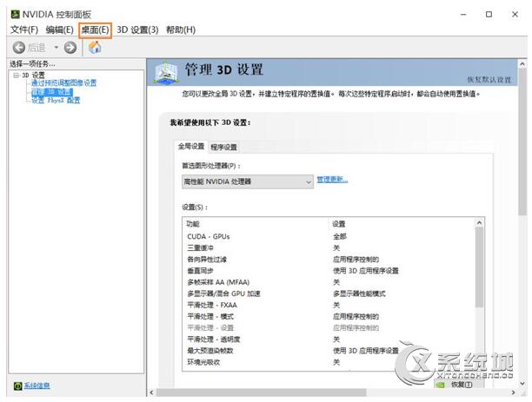This screenshot has height=402, width=532.
Task: Click 恢复默认设置 link
Action: point(491,79)
